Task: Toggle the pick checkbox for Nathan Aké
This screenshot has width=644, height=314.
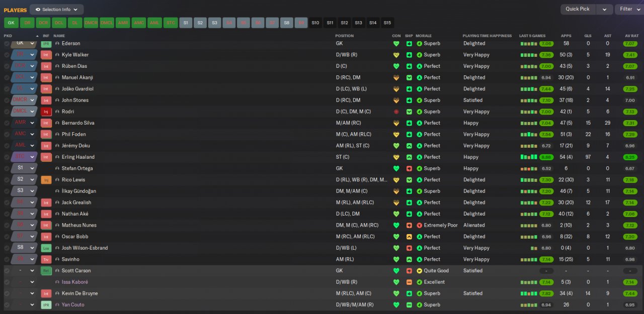Action: point(7,214)
